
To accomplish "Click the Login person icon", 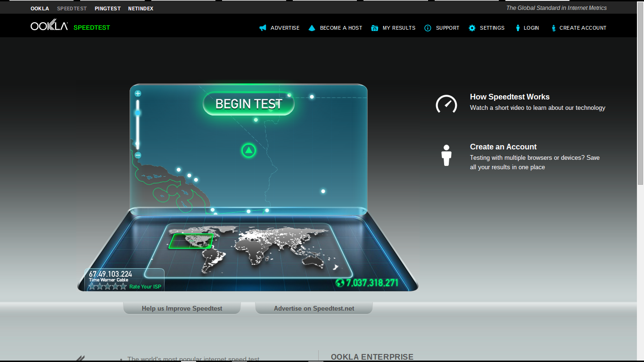I will (518, 28).
